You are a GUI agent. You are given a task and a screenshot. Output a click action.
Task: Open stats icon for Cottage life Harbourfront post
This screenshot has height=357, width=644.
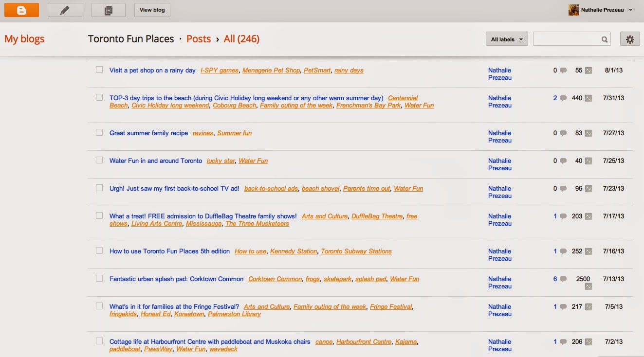point(589,342)
